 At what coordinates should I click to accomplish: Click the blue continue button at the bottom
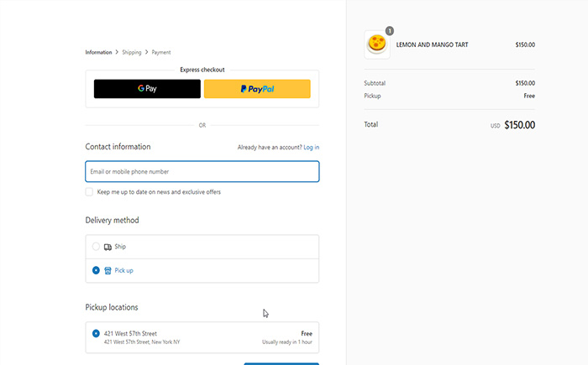281,364
